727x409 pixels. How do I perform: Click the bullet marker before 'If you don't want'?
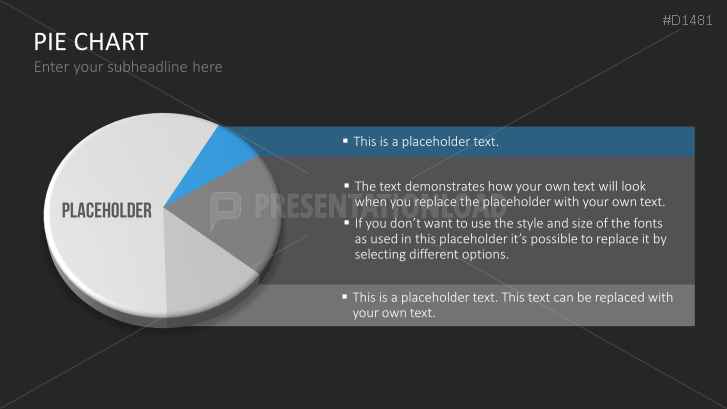point(347,223)
